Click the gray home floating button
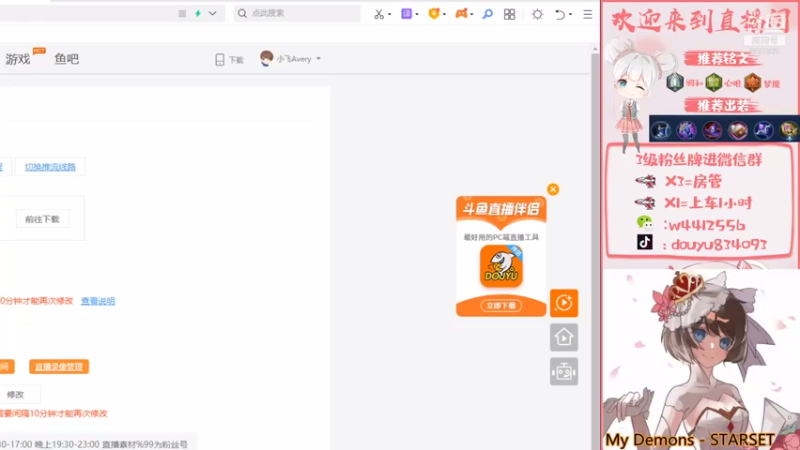The height and width of the screenshot is (450, 800). click(564, 337)
